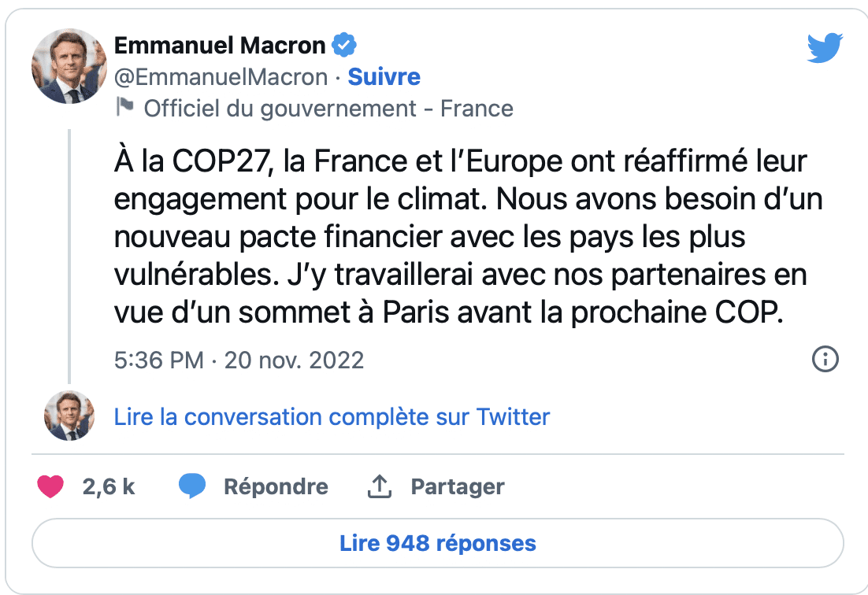Click the small avatar beside conversation link

(x=69, y=416)
